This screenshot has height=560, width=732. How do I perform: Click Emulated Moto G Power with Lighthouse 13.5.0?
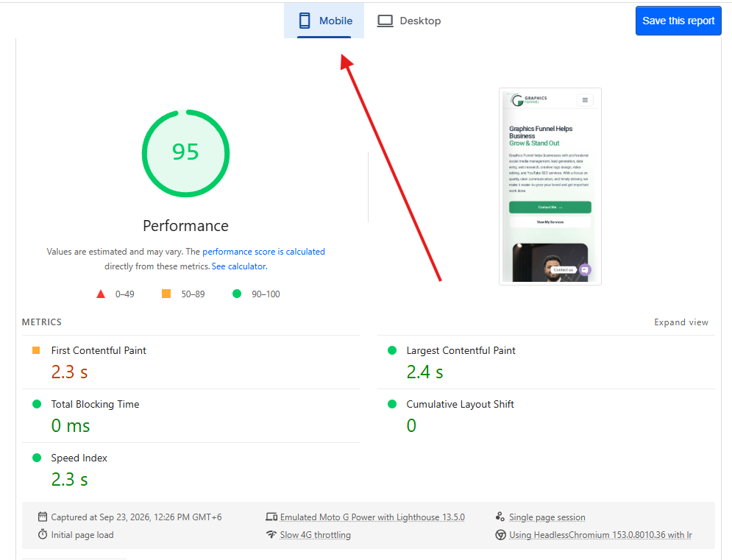(x=372, y=517)
